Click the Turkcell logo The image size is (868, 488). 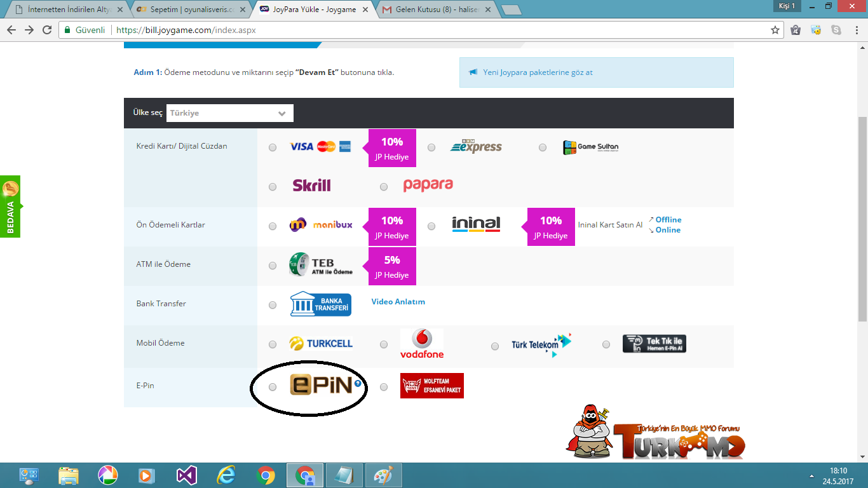click(320, 343)
